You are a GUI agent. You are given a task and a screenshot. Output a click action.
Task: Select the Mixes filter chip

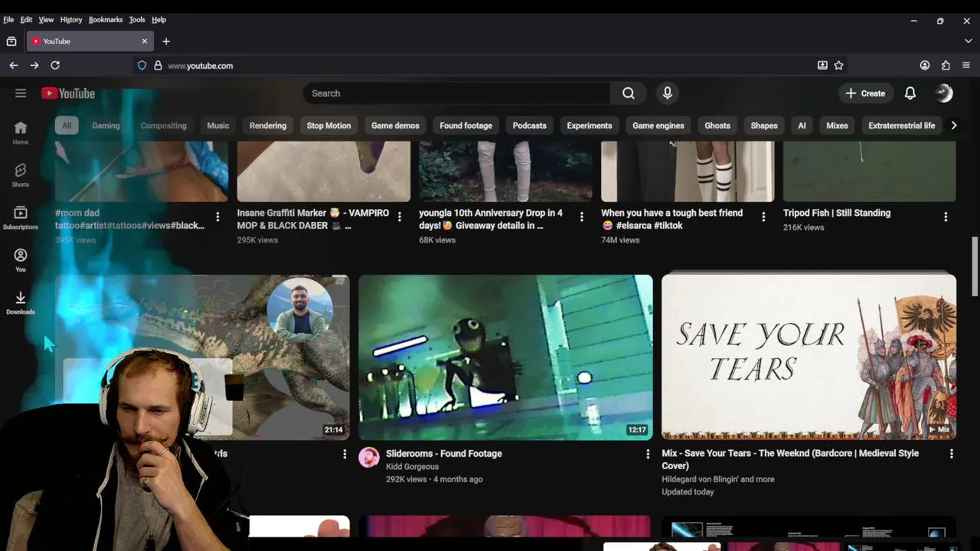837,126
